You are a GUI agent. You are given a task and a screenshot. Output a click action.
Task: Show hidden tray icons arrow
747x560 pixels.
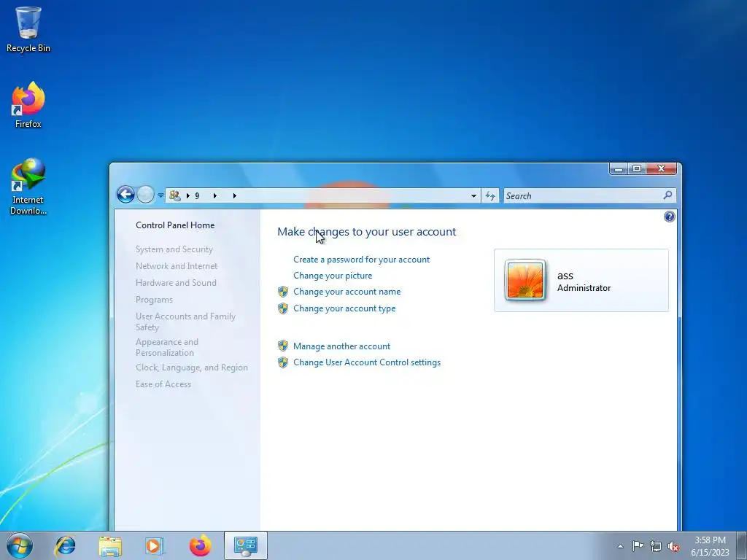point(620,546)
